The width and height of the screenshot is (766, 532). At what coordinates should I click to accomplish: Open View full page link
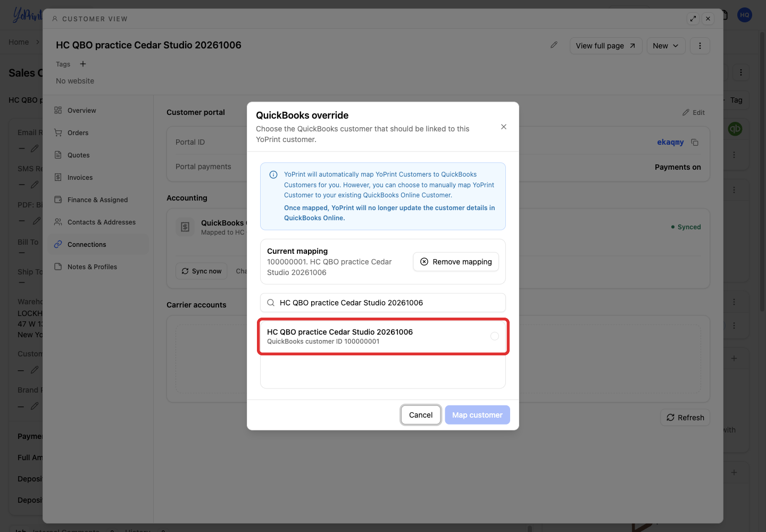point(606,46)
